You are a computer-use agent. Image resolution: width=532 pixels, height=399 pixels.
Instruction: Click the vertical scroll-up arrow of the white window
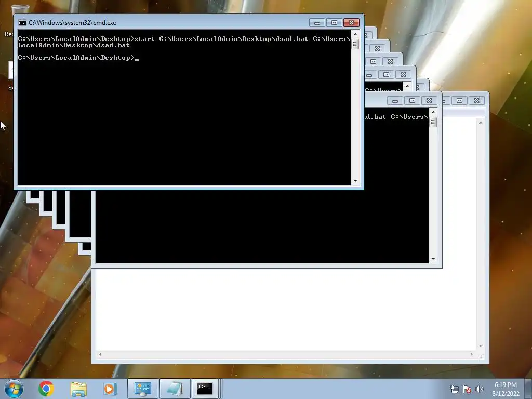pyautogui.click(x=481, y=123)
